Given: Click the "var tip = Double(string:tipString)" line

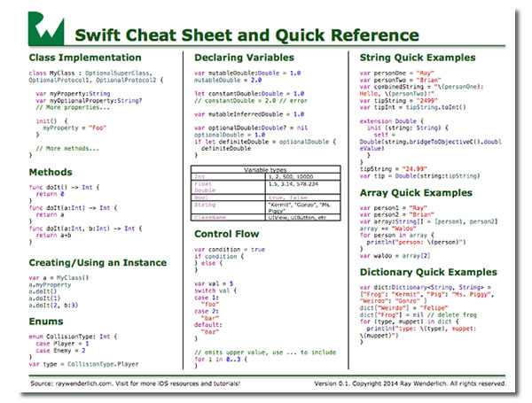Looking at the screenshot, I should pos(420,176).
